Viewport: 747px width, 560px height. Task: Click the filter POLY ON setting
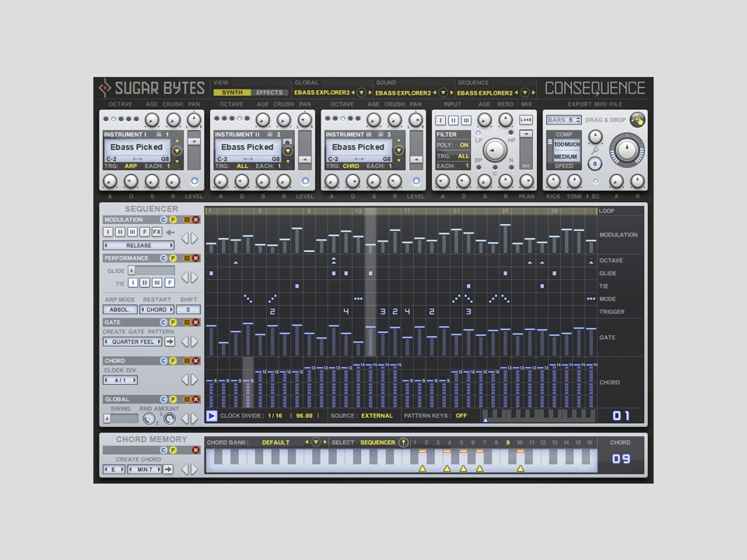(x=464, y=145)
